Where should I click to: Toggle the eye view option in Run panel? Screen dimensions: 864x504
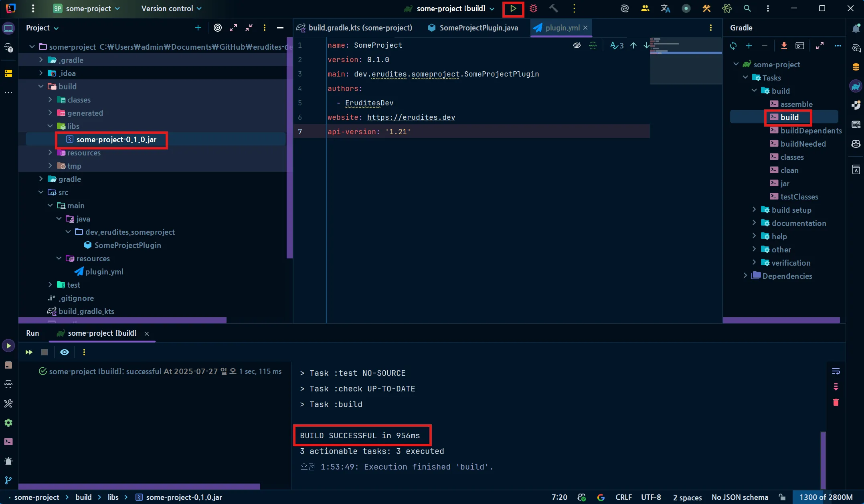(65, 352)
